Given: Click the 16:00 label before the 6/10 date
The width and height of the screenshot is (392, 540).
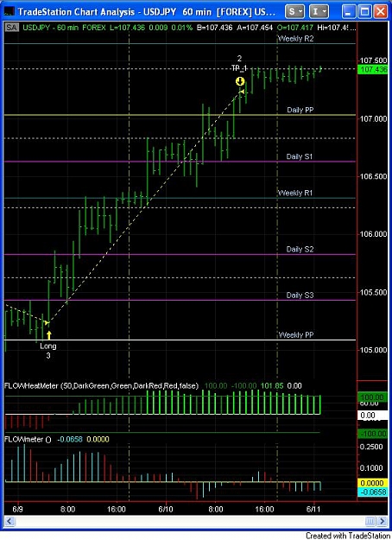Looking at the screenshot, I should point(117,510).
